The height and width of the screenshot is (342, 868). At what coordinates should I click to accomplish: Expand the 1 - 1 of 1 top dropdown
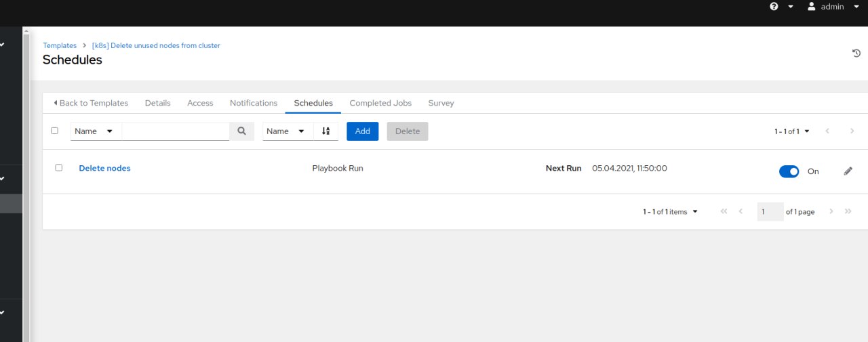point(792,131)
